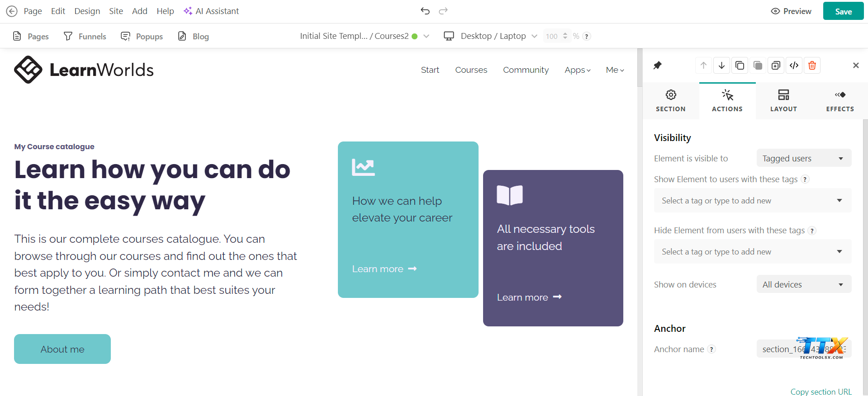Click the LearnWorlds logo
This screenshot has height=396, width=868.
click(x=84, y=70)
